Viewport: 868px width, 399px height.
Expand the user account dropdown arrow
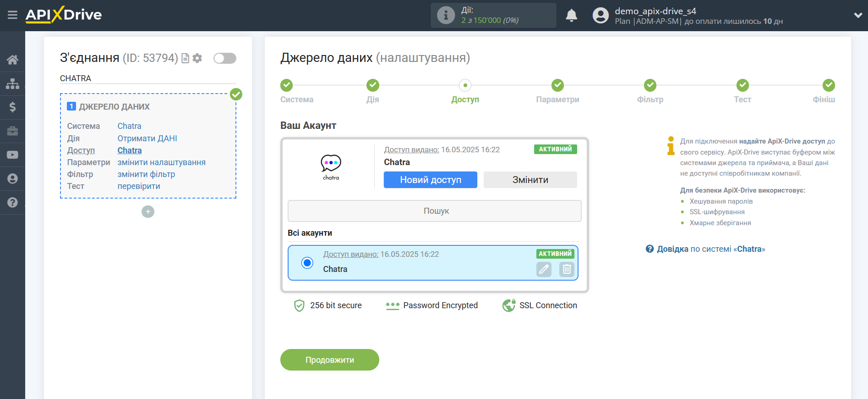858,15
